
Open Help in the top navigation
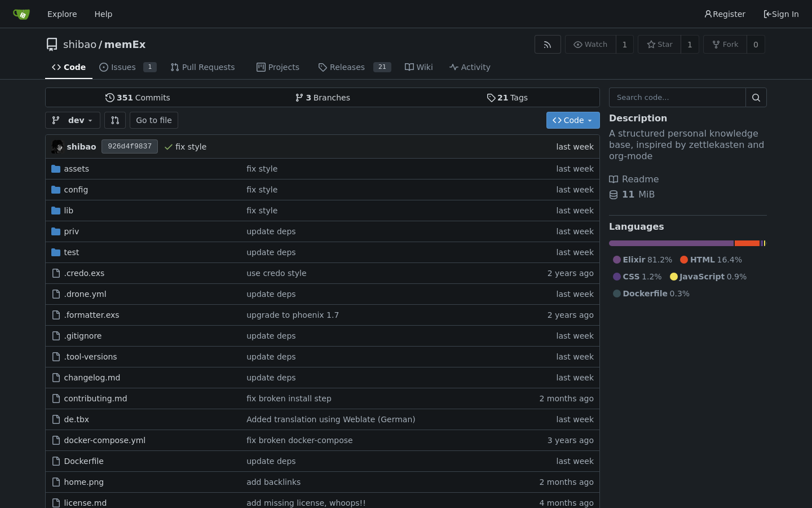[x=103, y=14]
